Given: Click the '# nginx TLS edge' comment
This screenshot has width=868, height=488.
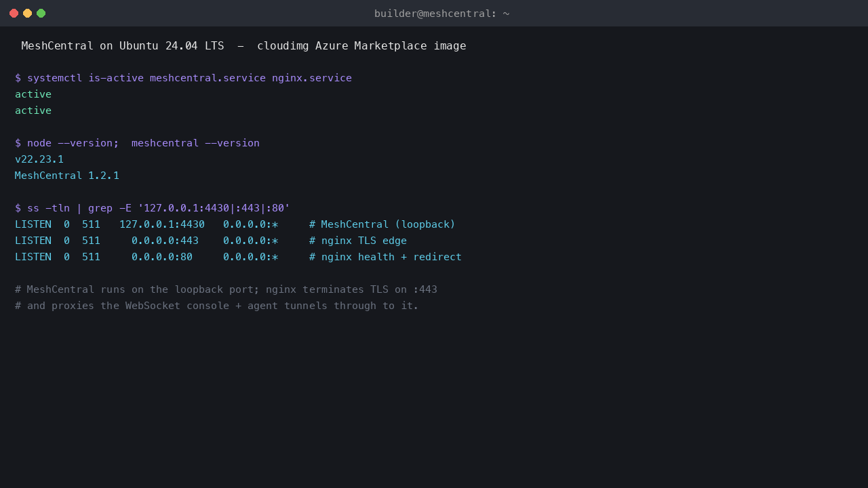Looking at the screenshot, I should pyautogui.click(x=358, y=241).
